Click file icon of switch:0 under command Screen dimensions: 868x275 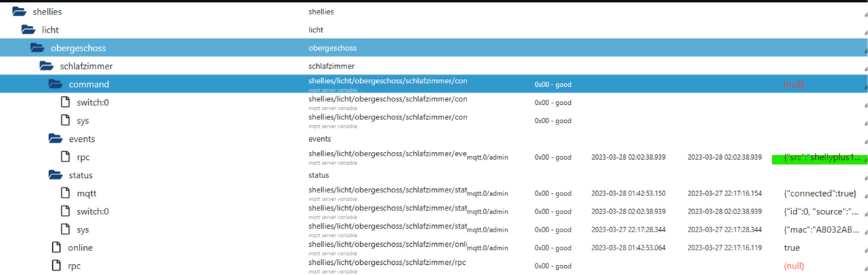(x=64, y=103)
